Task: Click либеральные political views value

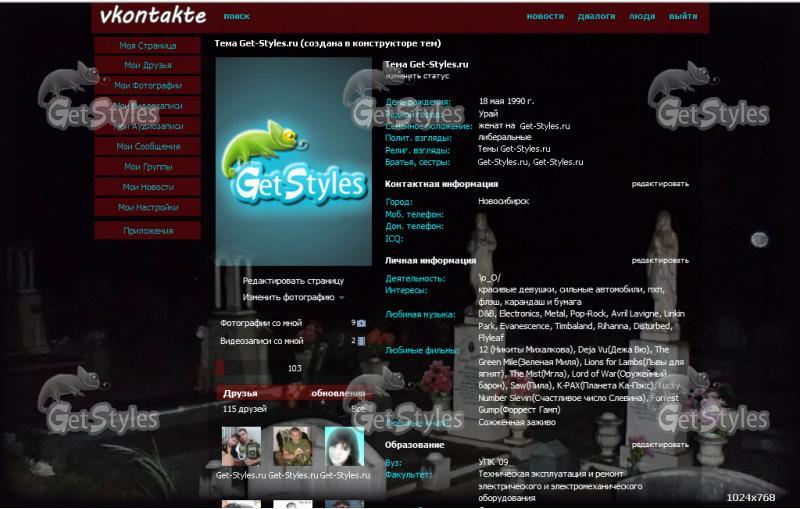Action: [505, 137]
